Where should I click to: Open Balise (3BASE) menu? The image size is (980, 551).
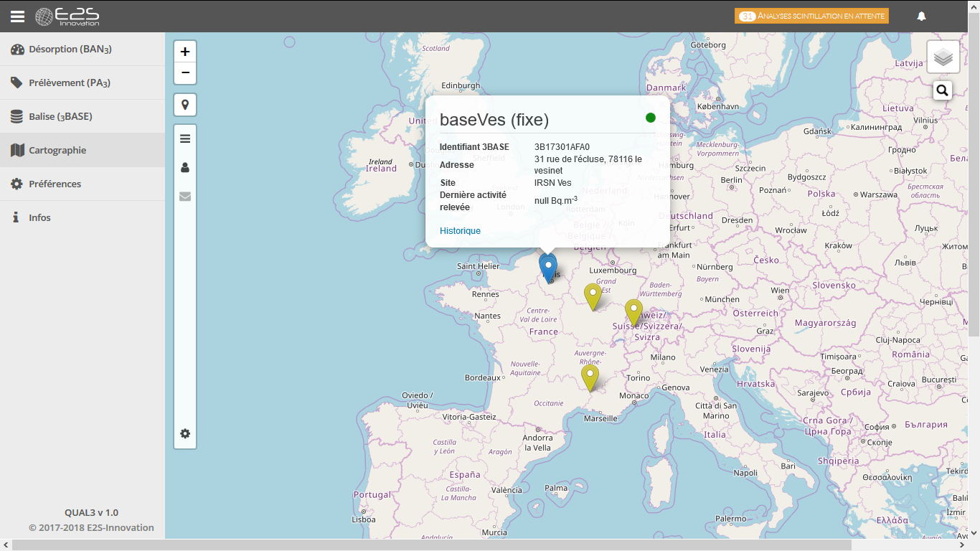tap(83, 116)
